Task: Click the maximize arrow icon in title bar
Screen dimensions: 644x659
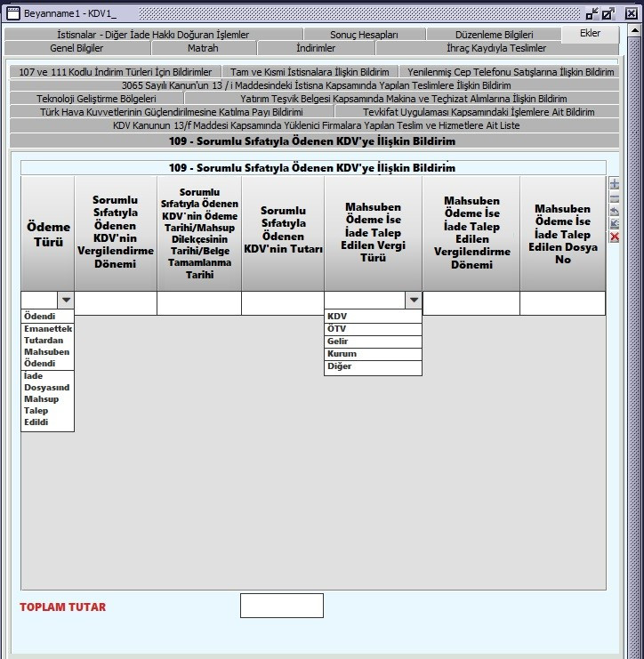Action: (608, 13)
